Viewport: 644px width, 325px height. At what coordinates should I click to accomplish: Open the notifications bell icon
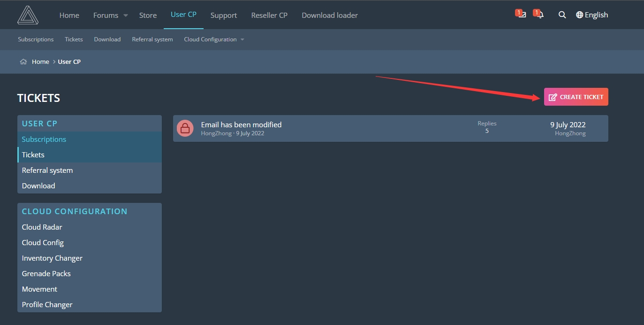point(540,15)
